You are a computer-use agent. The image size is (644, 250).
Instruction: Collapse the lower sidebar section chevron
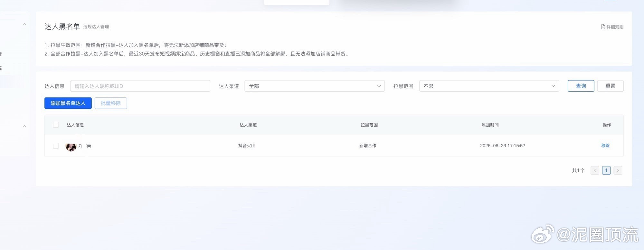point(24,126)
